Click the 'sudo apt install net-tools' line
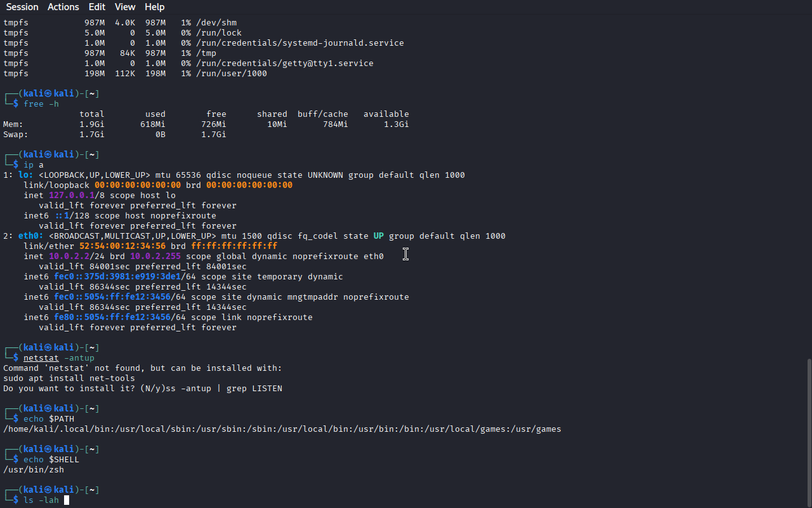The width and height of the screenshot is (812, 508). 69,378
